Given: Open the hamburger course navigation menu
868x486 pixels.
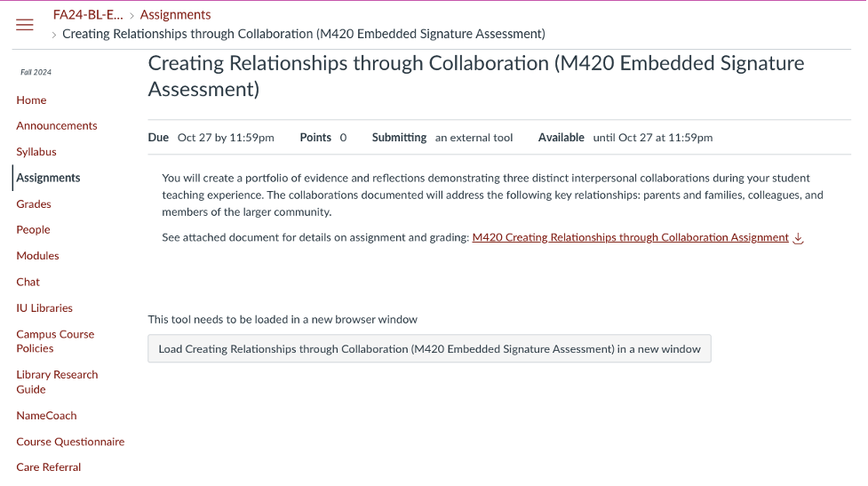Looking at the screenshot, I should 25,25.
